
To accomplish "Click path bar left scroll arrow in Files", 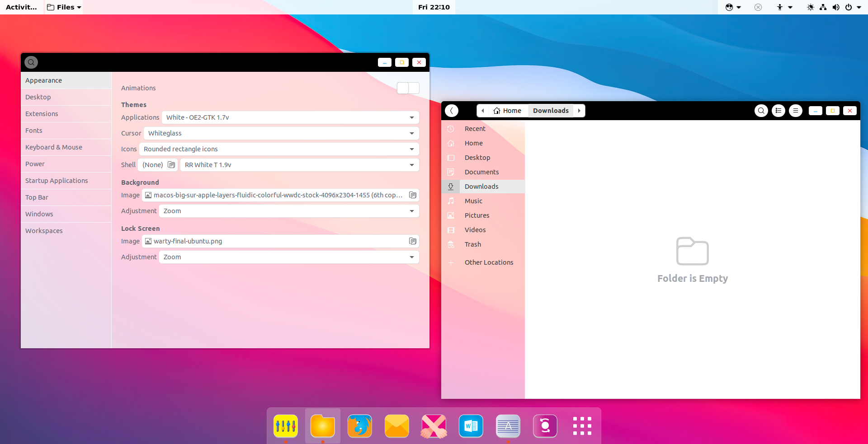I will coord(483,111).
